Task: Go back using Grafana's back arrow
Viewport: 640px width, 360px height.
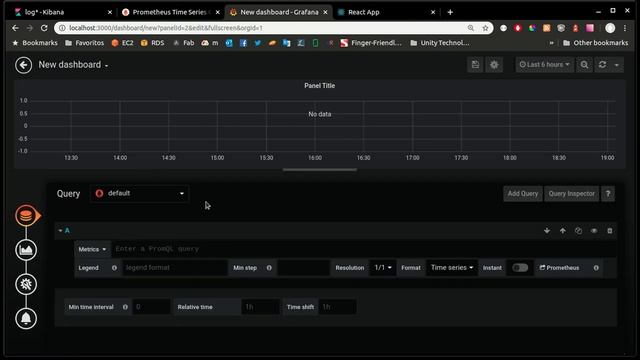Action: (x=23, y=65)
